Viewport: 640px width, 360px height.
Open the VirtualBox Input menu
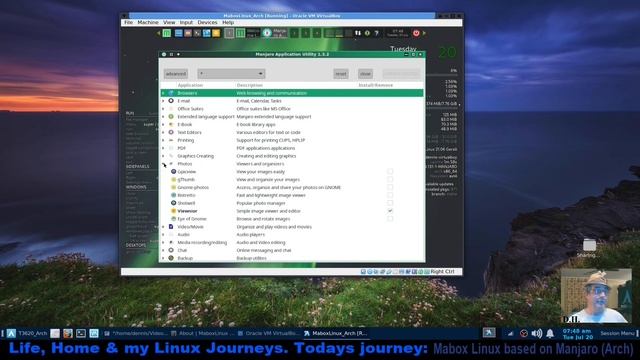coord(186,23)
